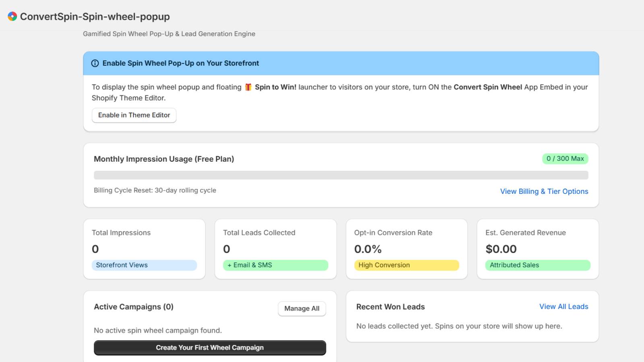Viewport: 644px width, 362px height.
Task: Select the Storefront Views badge
Action: [x=144, y=265]
